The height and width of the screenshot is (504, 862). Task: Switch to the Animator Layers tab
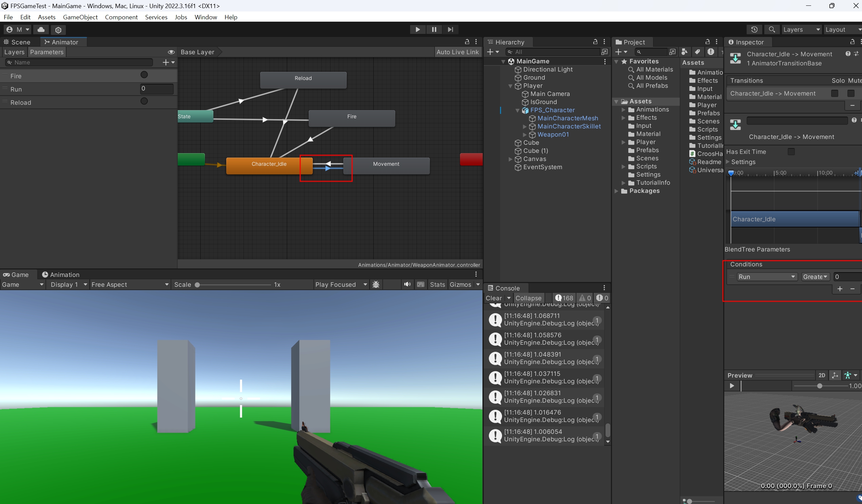point(14,52)
